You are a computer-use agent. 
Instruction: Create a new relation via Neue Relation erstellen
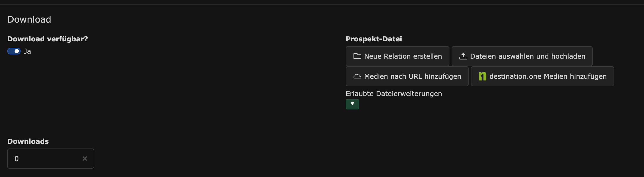397,56
